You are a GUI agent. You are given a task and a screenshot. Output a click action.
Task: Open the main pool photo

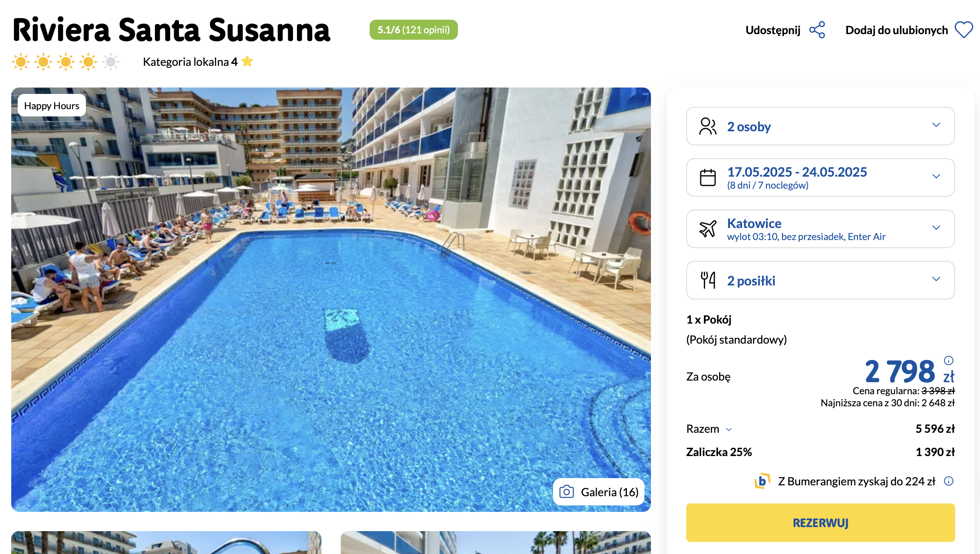(x=331, y=299)
